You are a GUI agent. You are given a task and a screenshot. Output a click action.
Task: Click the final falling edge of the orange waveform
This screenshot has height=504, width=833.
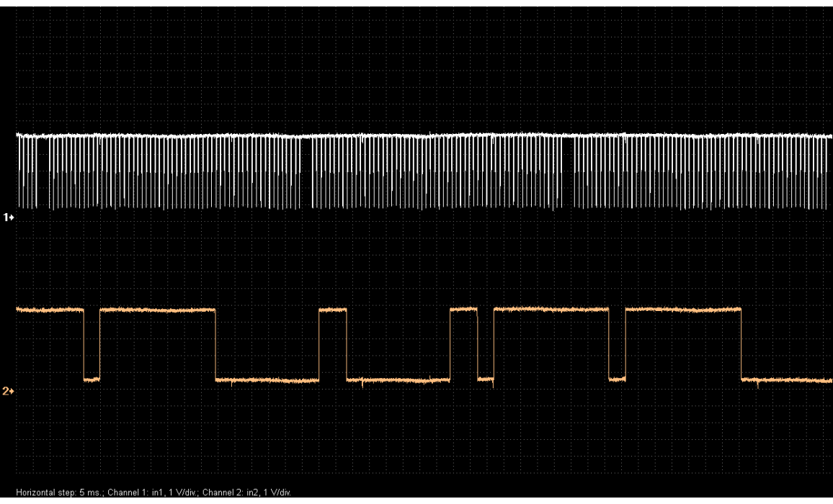click(741, 344)
